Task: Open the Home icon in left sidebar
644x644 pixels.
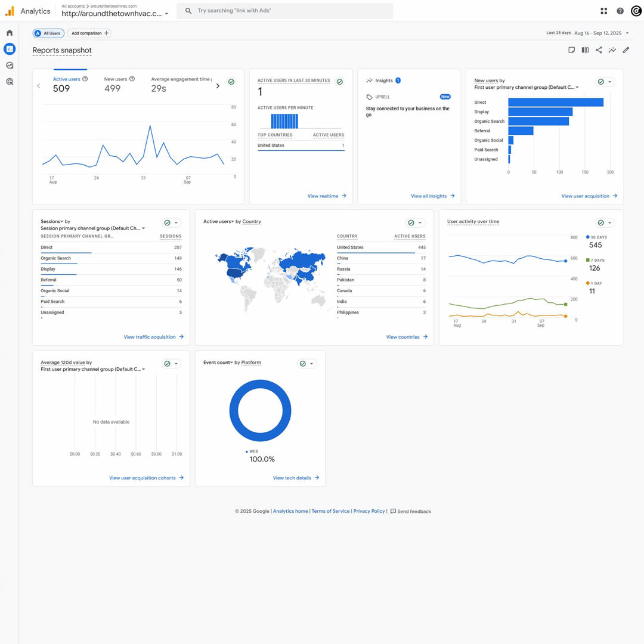Action: tap(10, 33)
